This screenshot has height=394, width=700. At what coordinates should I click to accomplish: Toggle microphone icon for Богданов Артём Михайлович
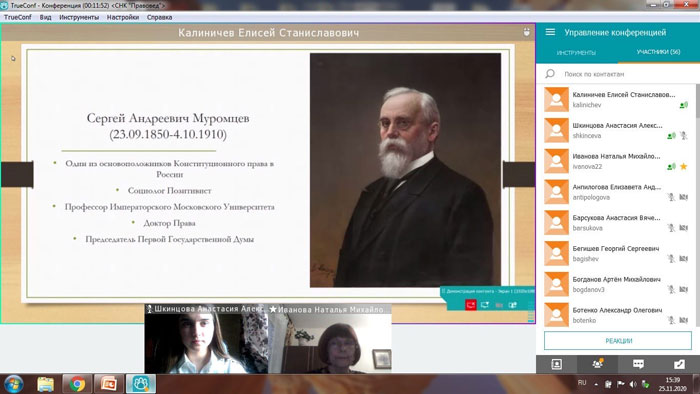tap(671, 289)
